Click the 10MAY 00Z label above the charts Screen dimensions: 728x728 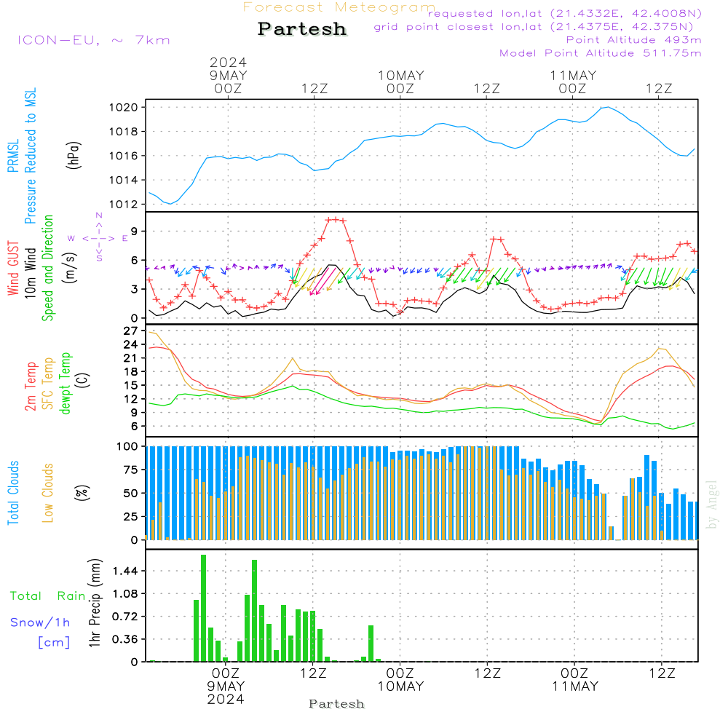(x=400, y=82)
